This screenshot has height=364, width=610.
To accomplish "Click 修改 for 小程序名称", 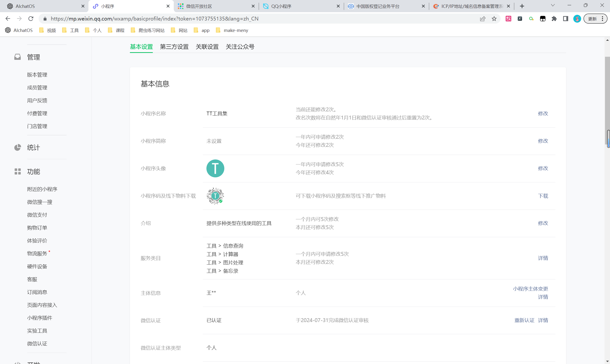I will (543, 113).
